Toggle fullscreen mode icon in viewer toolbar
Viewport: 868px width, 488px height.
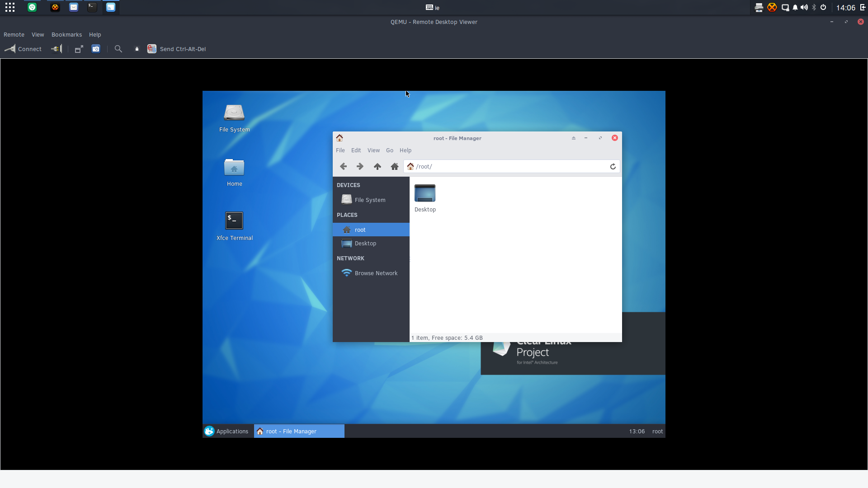click(x=79, y=49)
